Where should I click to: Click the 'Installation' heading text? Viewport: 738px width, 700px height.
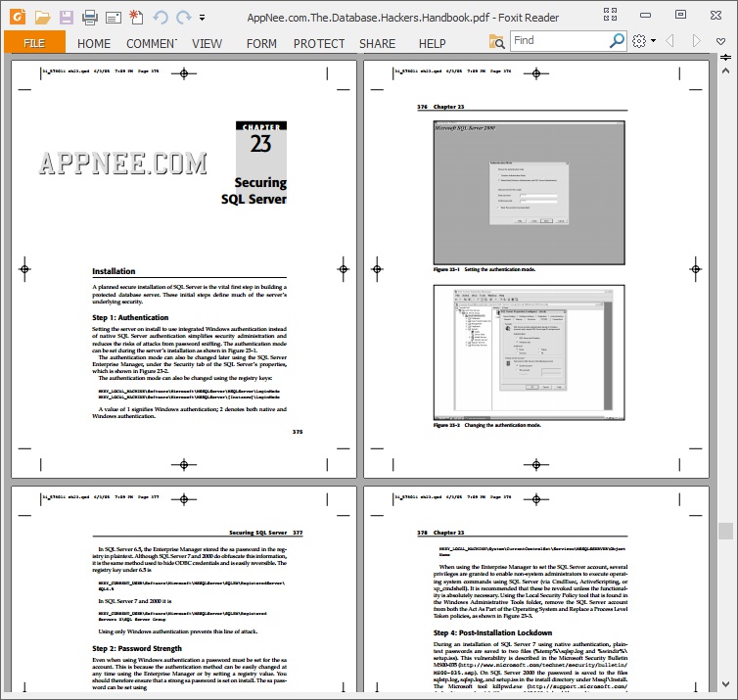(114, 271)
